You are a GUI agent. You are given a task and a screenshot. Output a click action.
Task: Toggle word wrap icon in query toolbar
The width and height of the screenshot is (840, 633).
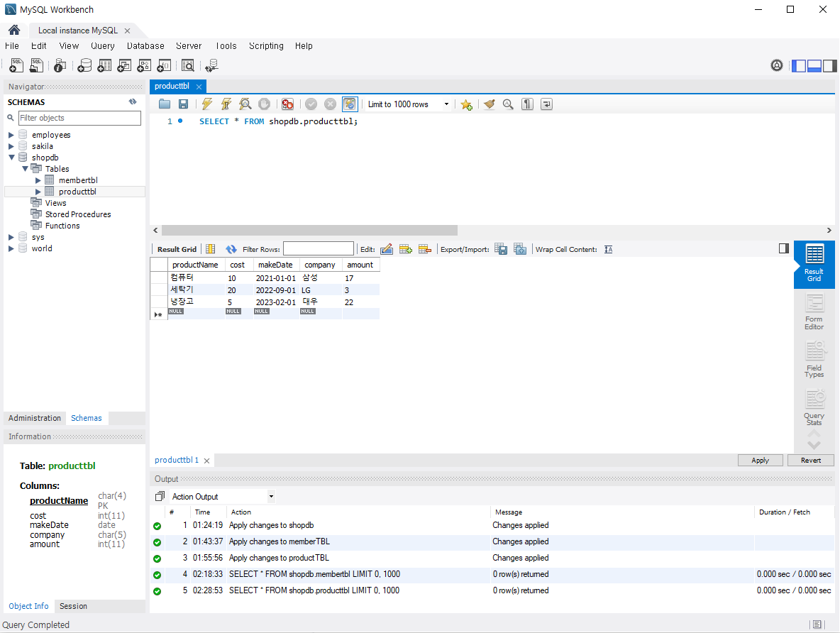546,104
